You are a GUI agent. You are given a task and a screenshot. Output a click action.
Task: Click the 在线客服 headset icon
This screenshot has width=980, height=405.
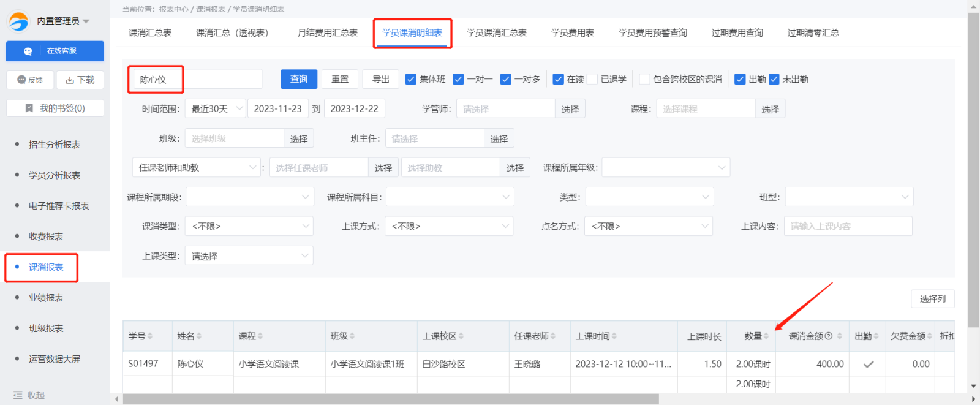pos(28,51)
